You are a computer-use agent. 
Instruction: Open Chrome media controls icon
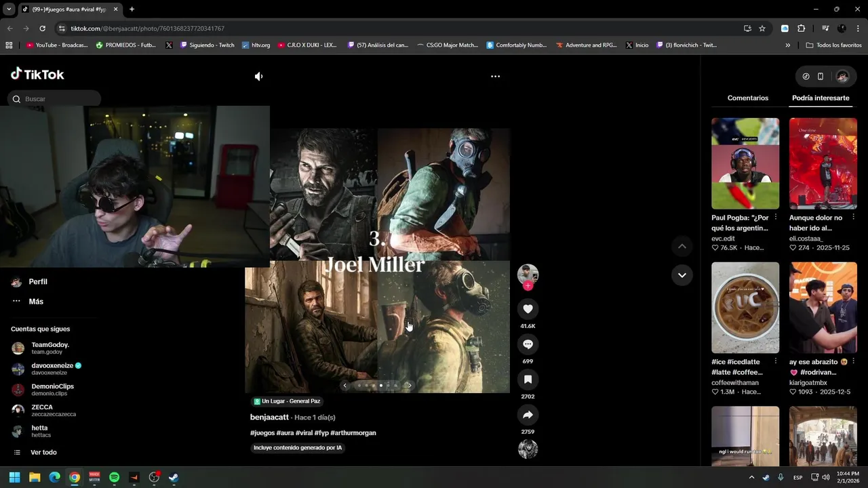coord(825,28)
